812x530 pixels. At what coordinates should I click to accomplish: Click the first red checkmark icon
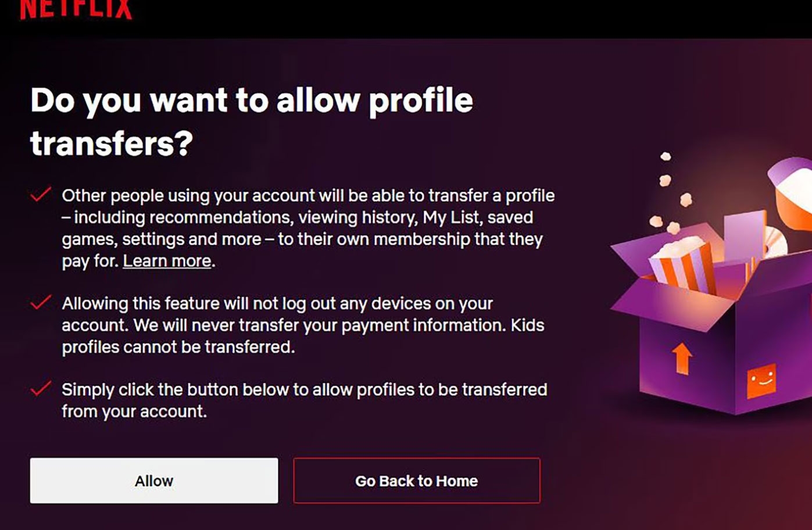(41, 195)
